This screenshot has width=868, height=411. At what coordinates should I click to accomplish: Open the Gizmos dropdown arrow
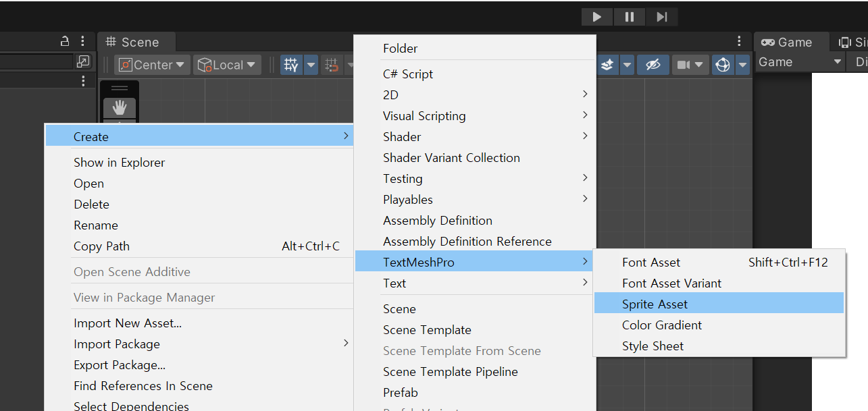coord(743,65)
